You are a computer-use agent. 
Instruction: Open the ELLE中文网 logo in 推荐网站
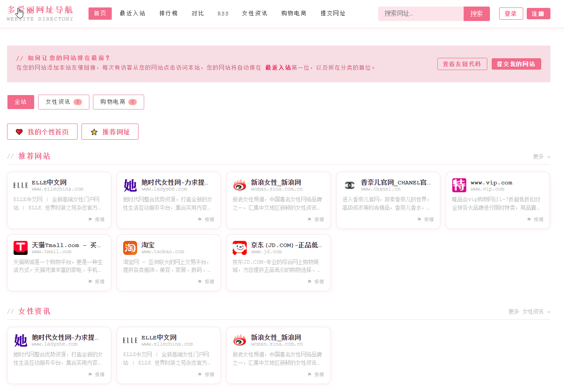click(x=21, y=185)
